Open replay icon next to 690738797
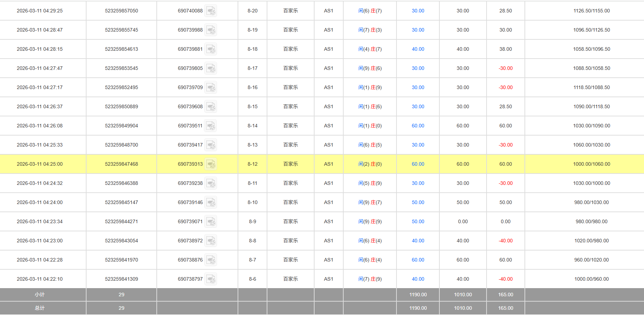This screenshot has height=319, width=644. pos(211,279)
